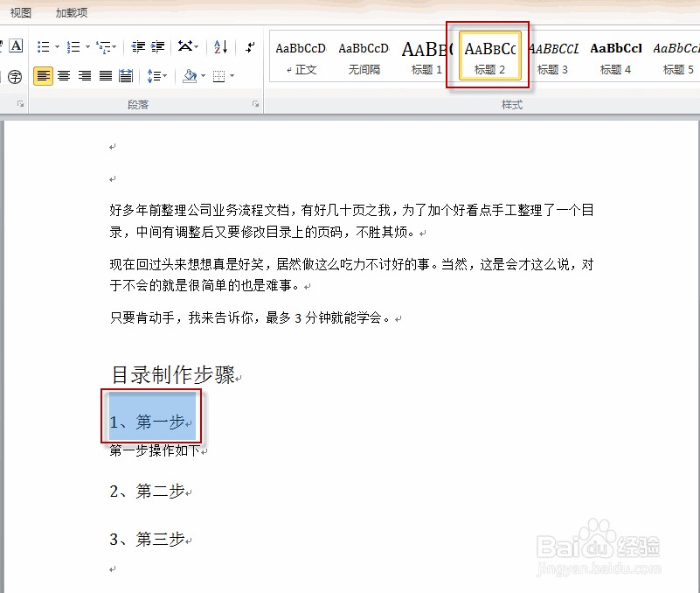Toggle align text left

[x=43, y=76]
